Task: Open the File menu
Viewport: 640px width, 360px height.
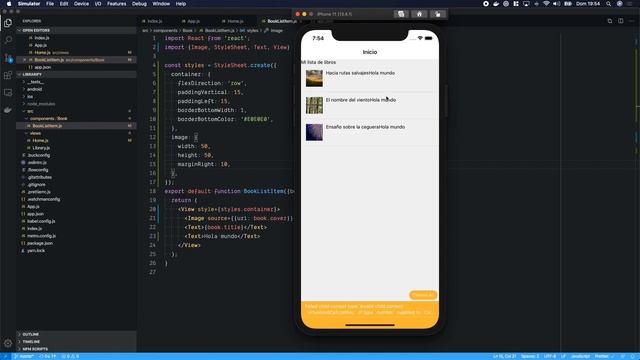Action: (x=50, y=4)
